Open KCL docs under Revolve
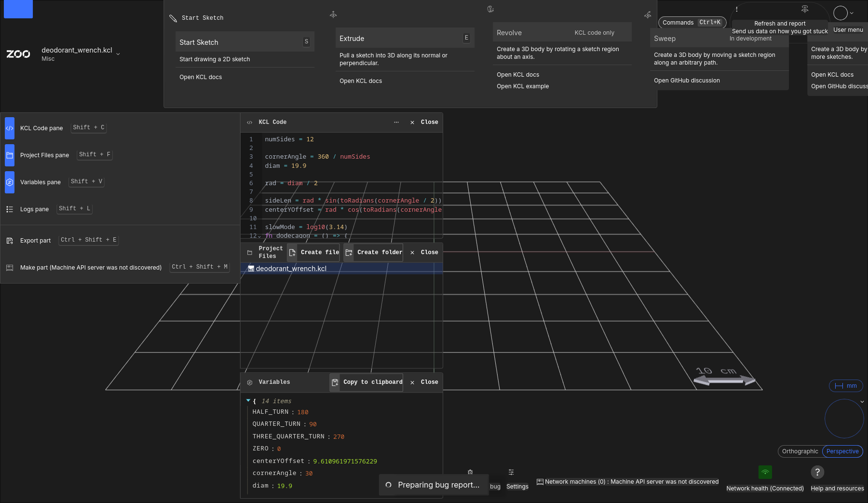 click(518, 75)
